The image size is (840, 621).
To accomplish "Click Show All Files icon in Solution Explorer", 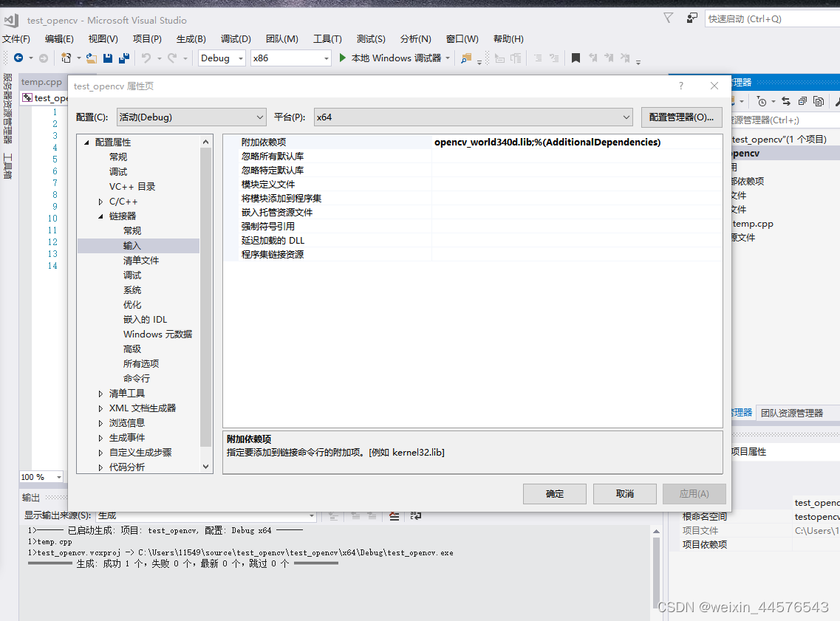I will [819, 101].
